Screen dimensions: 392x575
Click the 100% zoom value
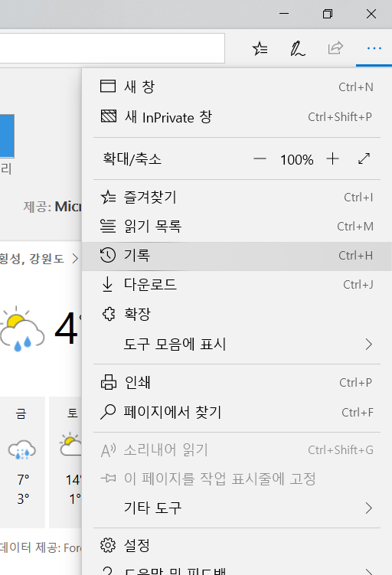[296, 160]
